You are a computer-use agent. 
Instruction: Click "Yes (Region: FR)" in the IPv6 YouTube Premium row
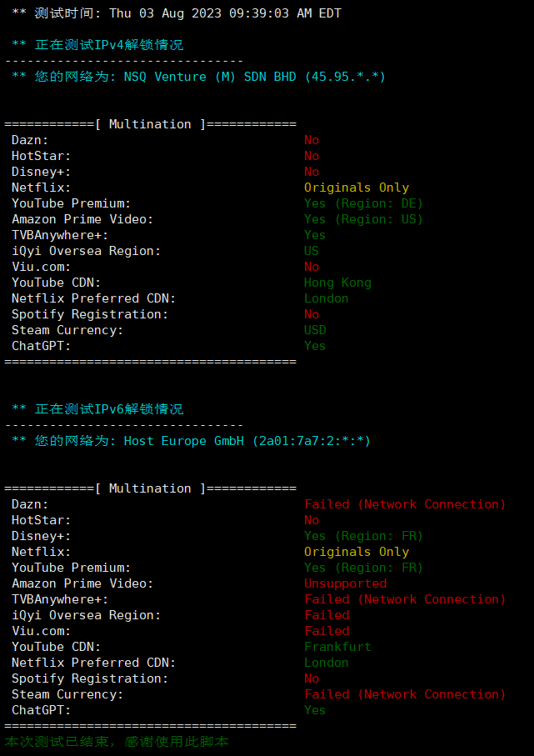point(363,568)
